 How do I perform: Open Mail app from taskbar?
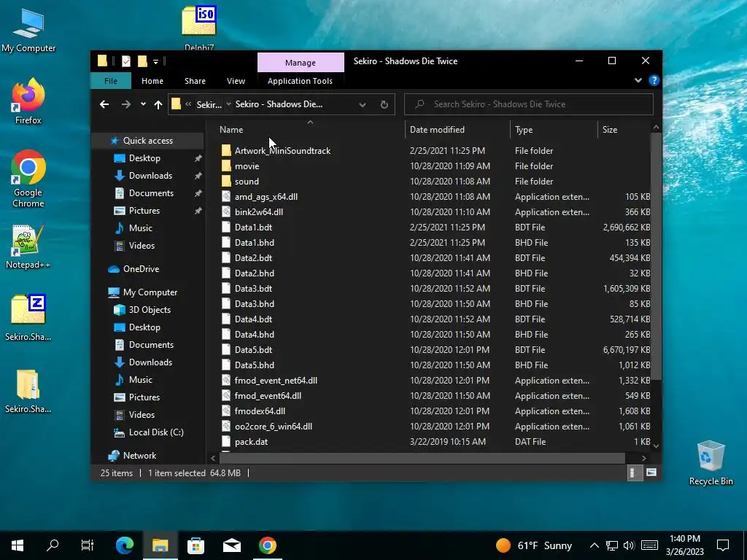click(x=232, y=545)
